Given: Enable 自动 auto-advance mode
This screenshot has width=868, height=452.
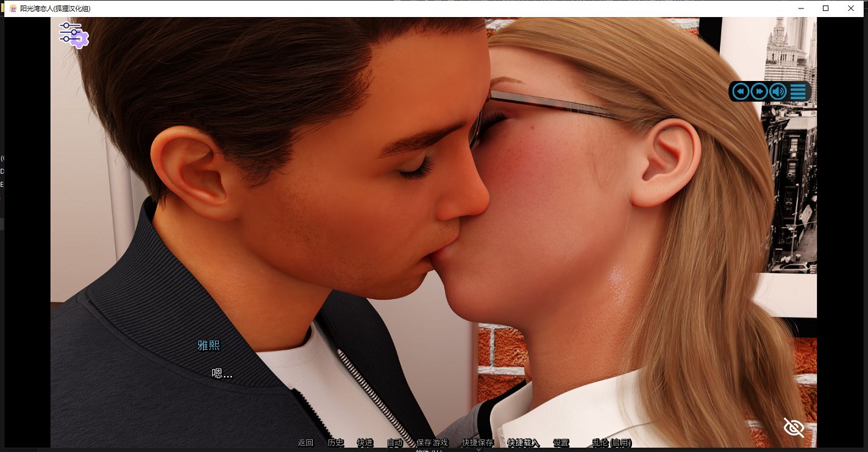Looking at the screenshot, I should pos(394,443).
